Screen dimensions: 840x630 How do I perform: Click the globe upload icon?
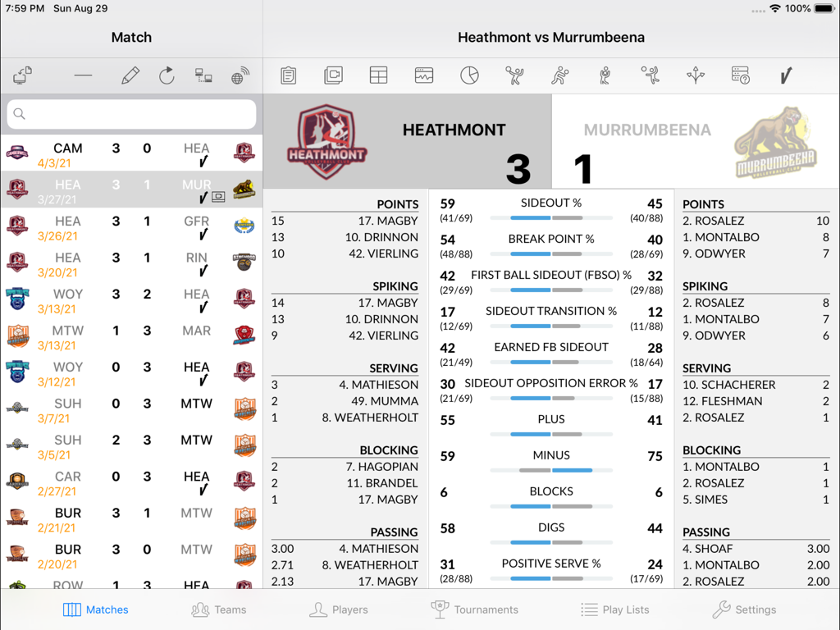point(240,75)
